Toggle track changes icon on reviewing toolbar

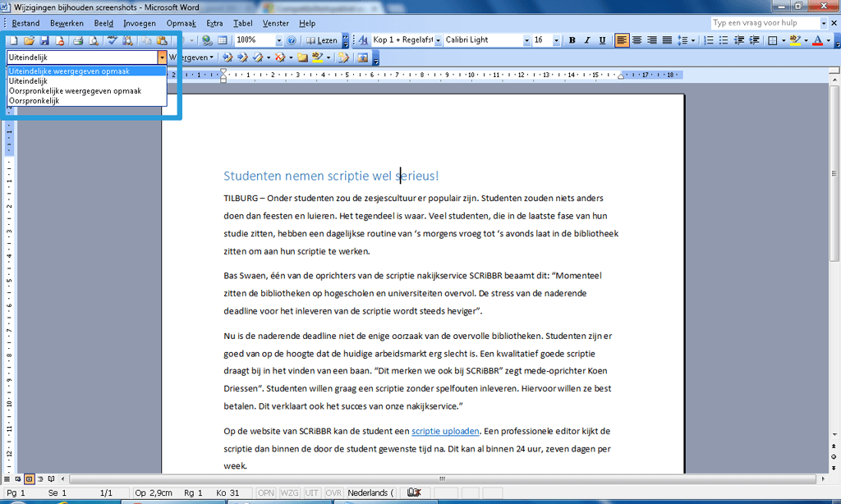(343, 57)
